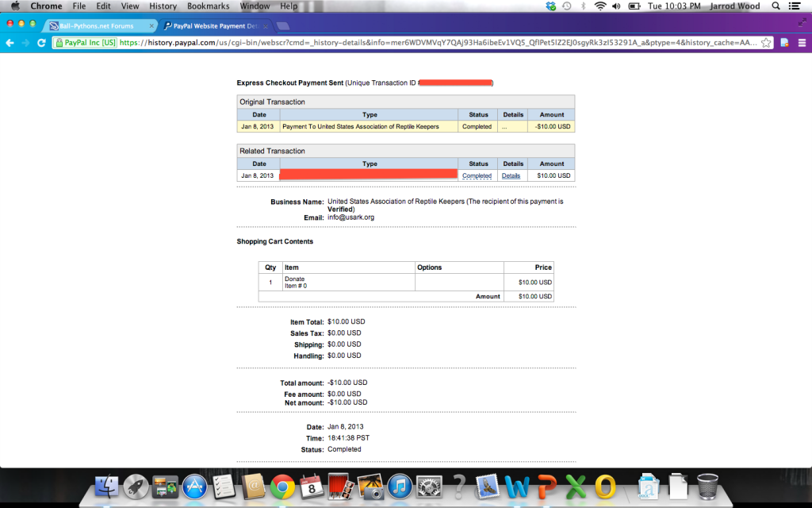The width and height of the screenshot is (812, 508).
Task: Click the PayPal Inc [US] secure lock badge
Action: [86, 43]
